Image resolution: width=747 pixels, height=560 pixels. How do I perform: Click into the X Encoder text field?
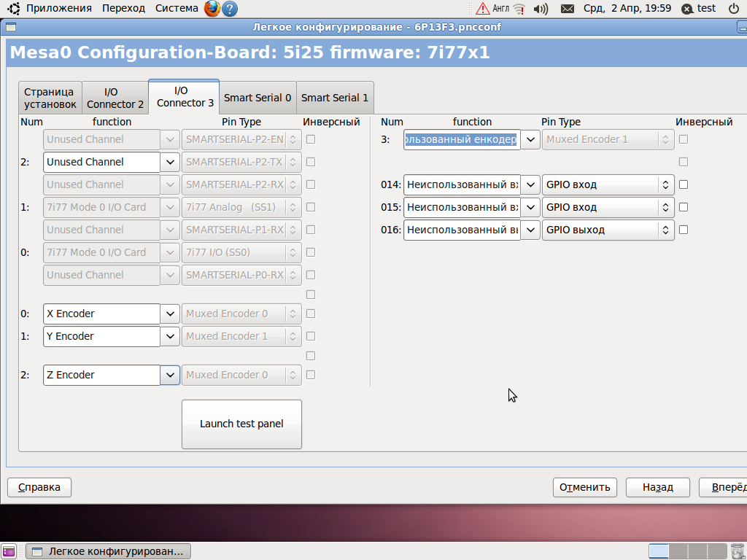pyautogui.click(x=101, y=314)
